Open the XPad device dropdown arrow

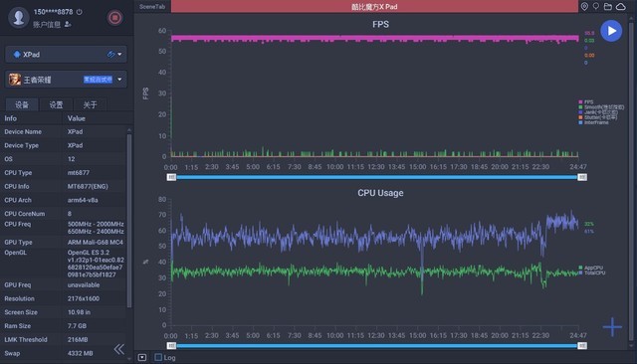point(119,54)
